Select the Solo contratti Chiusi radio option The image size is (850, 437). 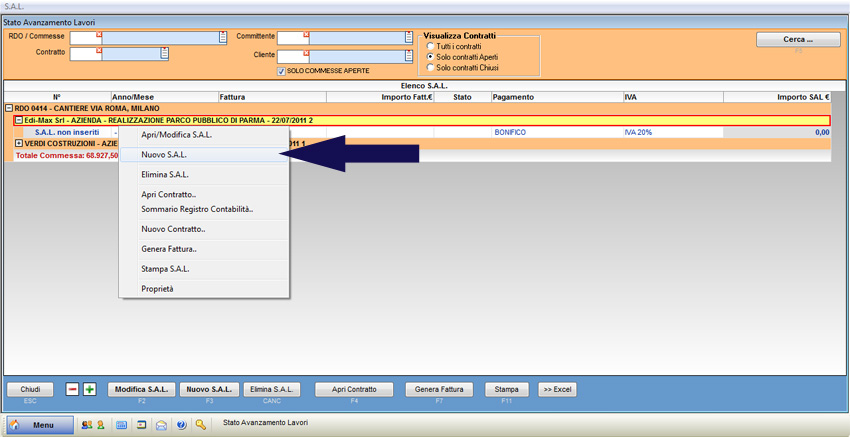(x=431, y=68)
